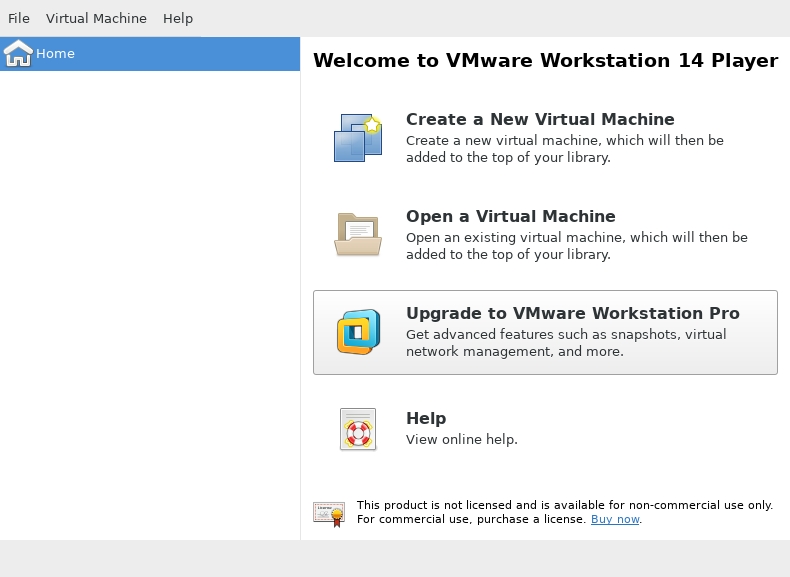Click the Home house icon in the library
Screen dimensions: 790x577
pos(18,54)
